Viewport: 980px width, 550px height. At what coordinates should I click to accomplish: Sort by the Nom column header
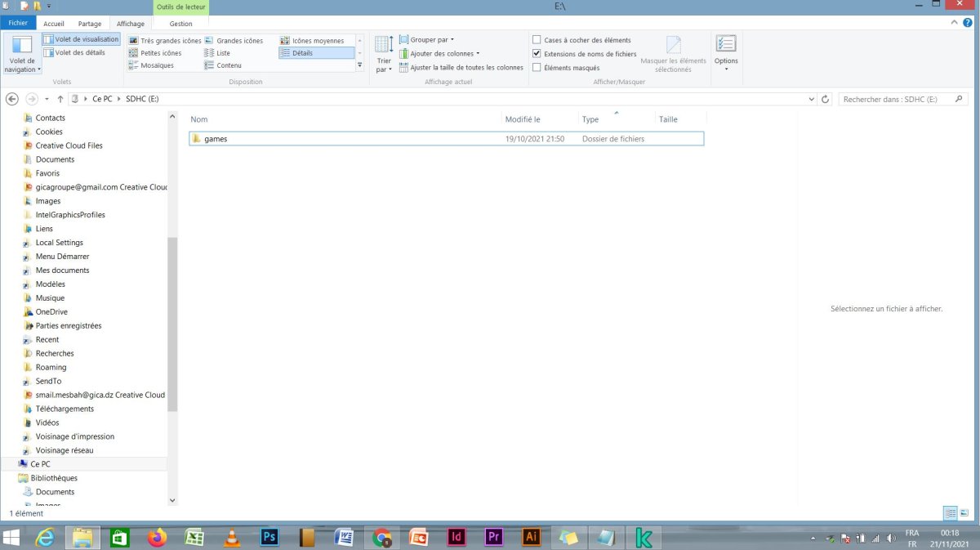coord(345,119)
